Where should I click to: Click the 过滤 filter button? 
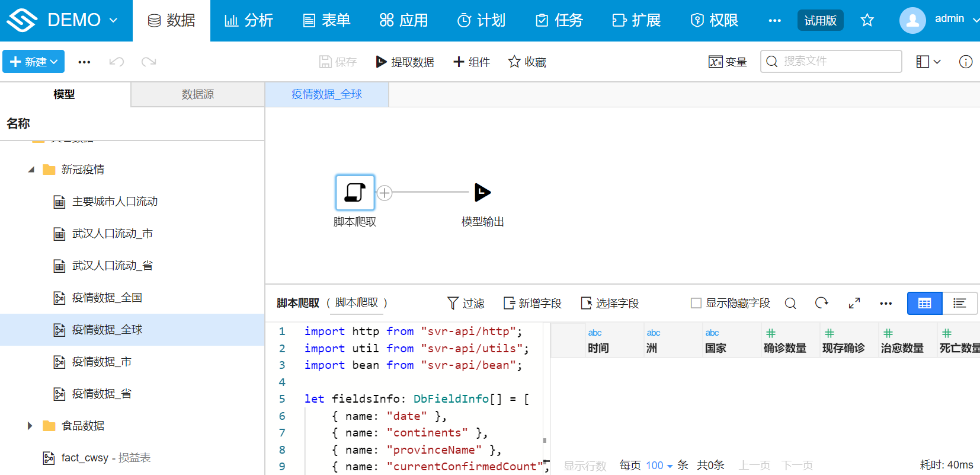466,303
